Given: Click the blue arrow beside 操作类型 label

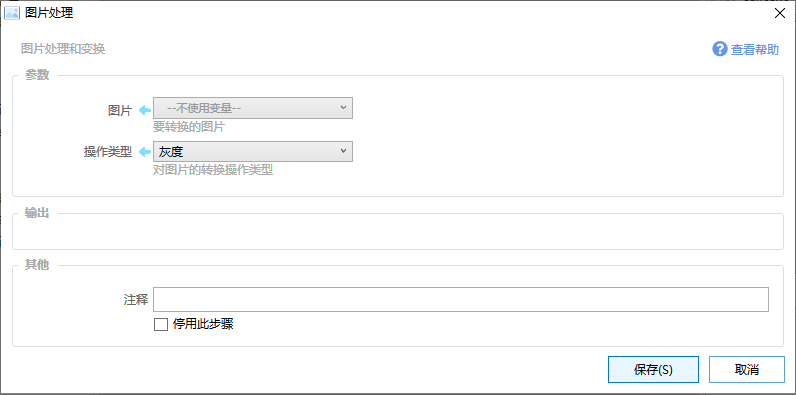Looking at the screenshot, I should 145,151.
